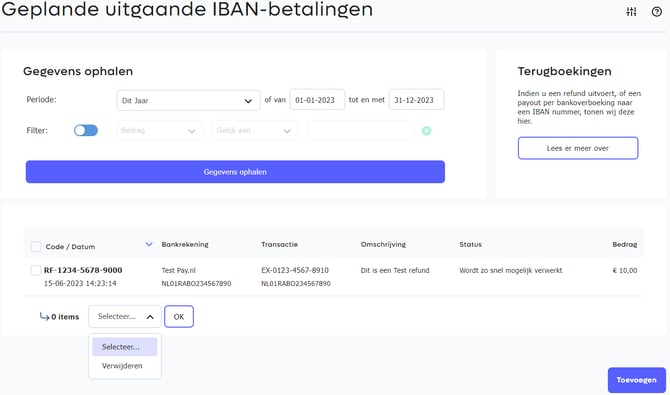Open the Periode 'Dit Jaar' dropdown
The image size is (670, 395).
pyautogui.click(x=188, y=100)
